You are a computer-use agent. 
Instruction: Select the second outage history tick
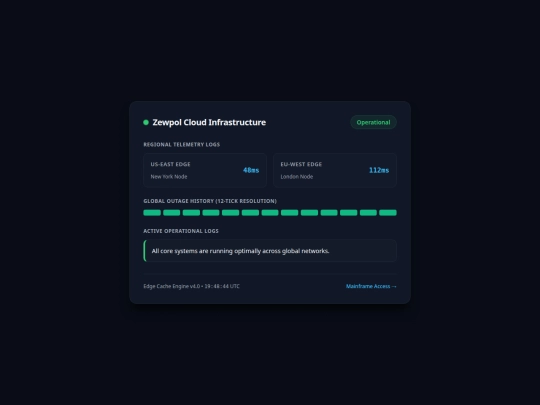coord(172,213)
